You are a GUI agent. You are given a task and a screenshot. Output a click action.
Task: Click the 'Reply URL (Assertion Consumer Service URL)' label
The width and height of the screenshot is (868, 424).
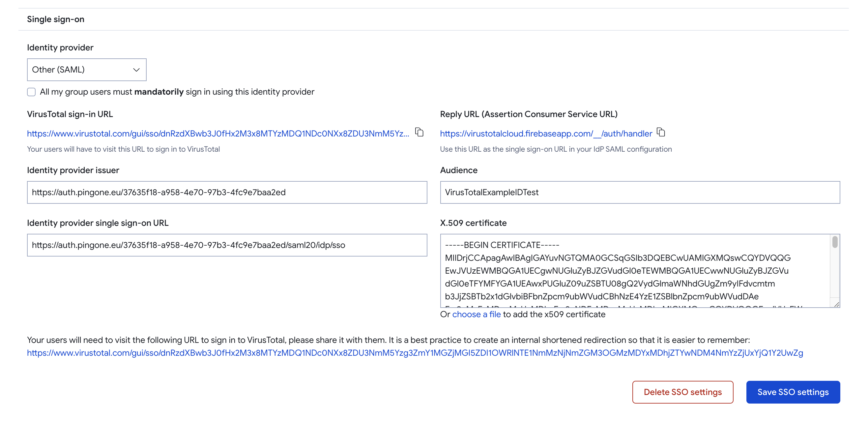(x=529, y=114)
